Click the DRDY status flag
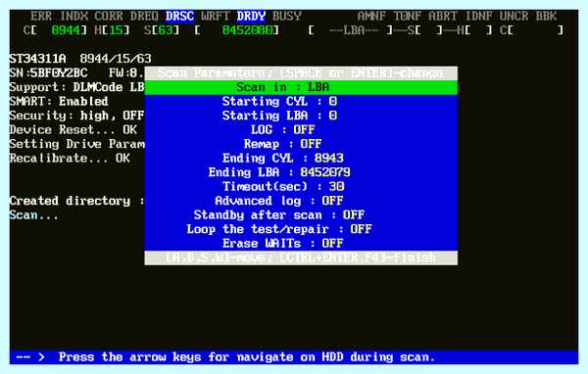Viewport: 588px width, 374px height. [x=251, y=17]
